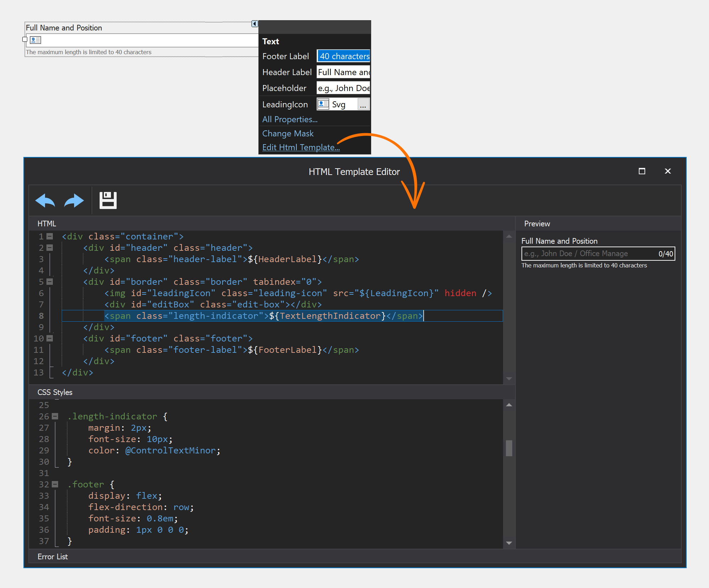709x588 pixels.
Task: Choose Change Mask in the smart tag menu
Action: tap(288, 134)
